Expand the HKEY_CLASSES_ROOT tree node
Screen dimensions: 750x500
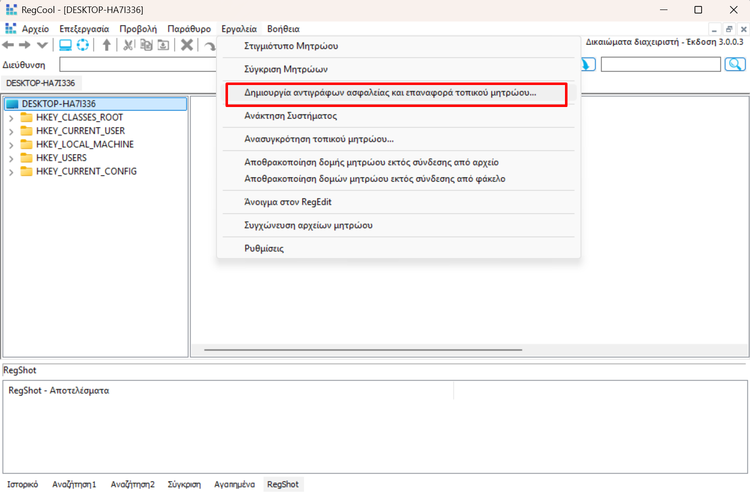tap(11, 117)
